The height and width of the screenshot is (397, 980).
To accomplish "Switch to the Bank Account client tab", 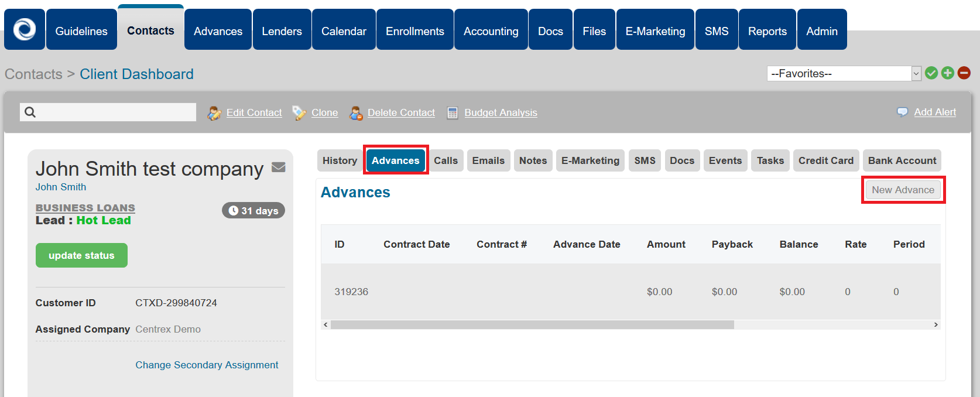I will click(x=902, y=160).
